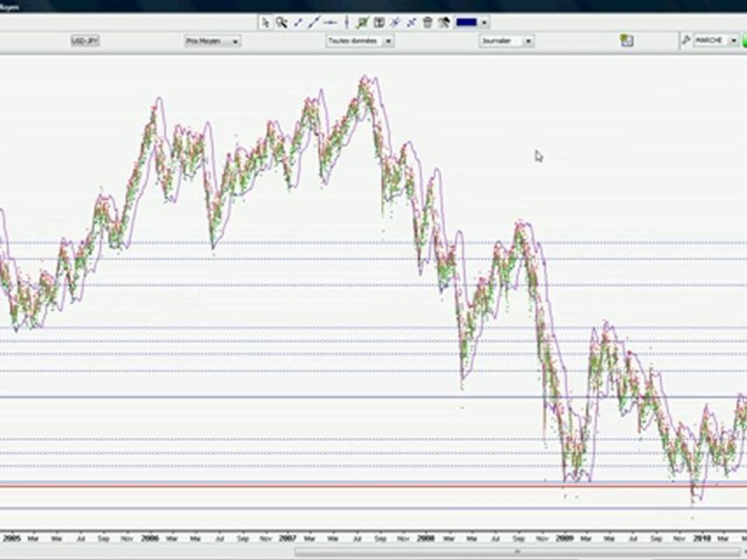Image resolution: width=747 pixels, height=560 pixels.
Task: Click the USD-JPY symbol button
Action: pyautogui.click(x=85, y=41)
